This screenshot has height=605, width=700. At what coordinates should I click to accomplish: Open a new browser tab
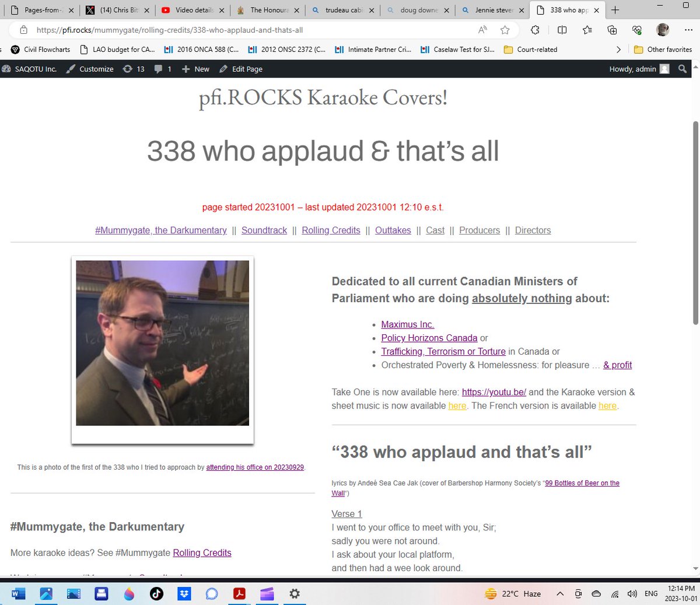pyautogui.click(x=615, y=10)
